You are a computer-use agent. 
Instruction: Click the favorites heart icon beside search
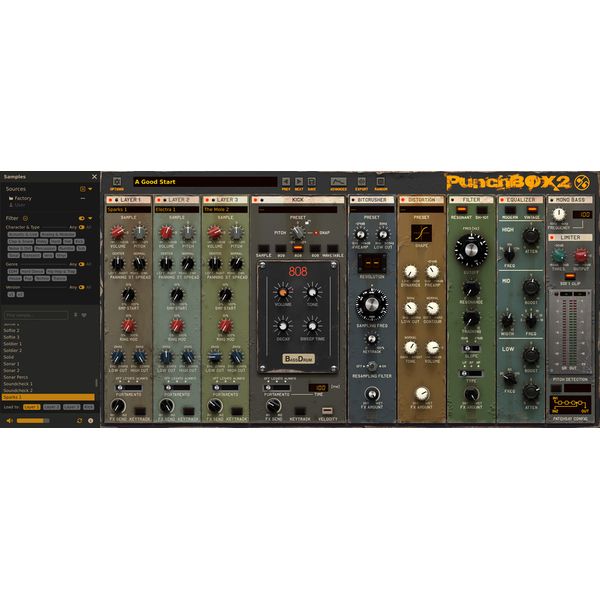[x=84, y=315]
